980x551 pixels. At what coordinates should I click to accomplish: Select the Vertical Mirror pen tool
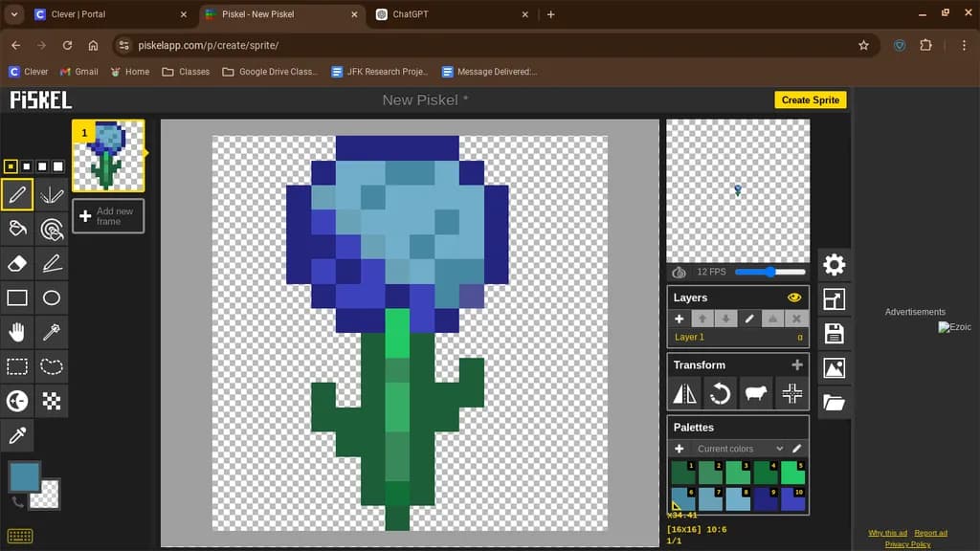52,195
